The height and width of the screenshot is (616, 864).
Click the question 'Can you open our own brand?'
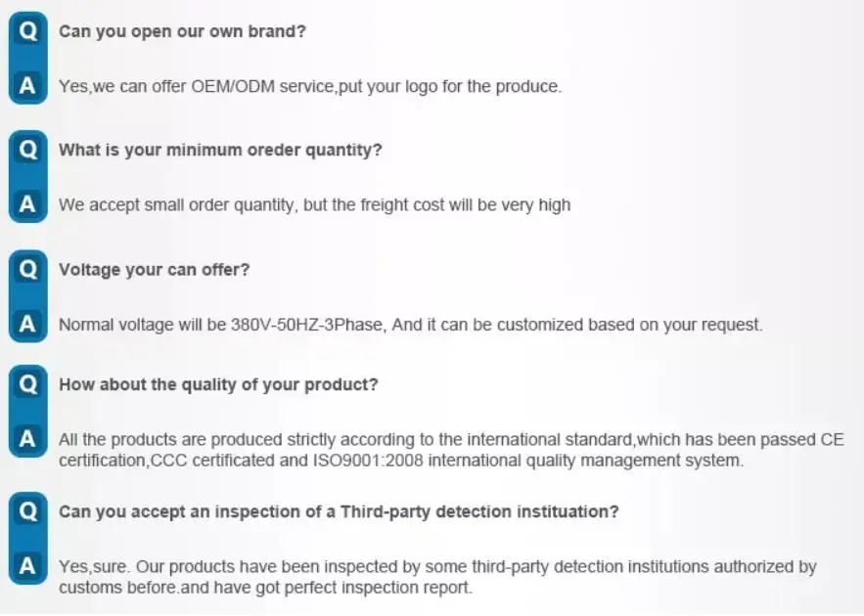point(182,31)
